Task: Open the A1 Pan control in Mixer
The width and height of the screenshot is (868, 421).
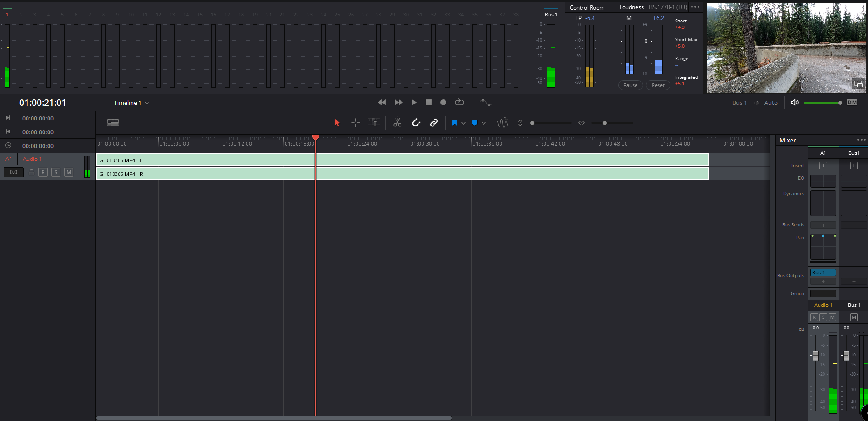Action: point(823,247)
